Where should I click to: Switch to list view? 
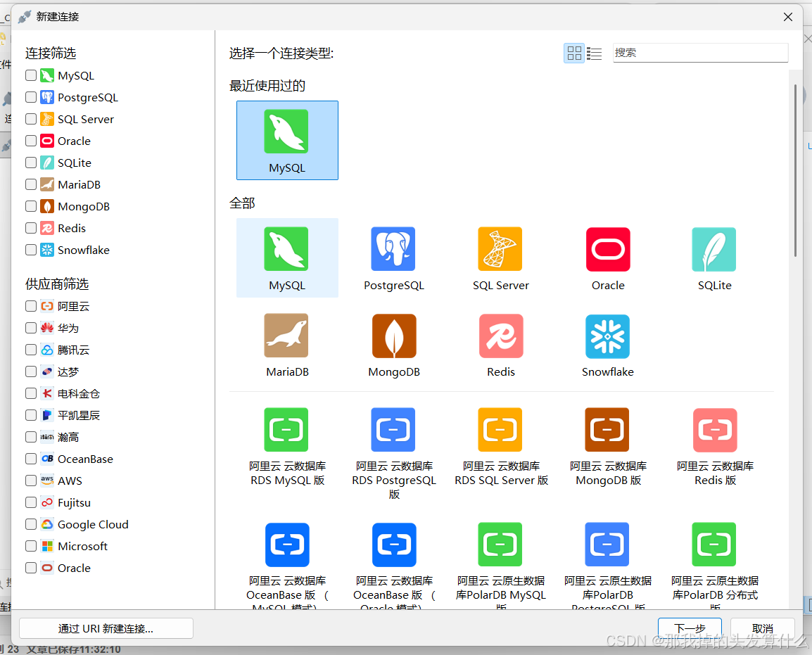pos(594,53)
